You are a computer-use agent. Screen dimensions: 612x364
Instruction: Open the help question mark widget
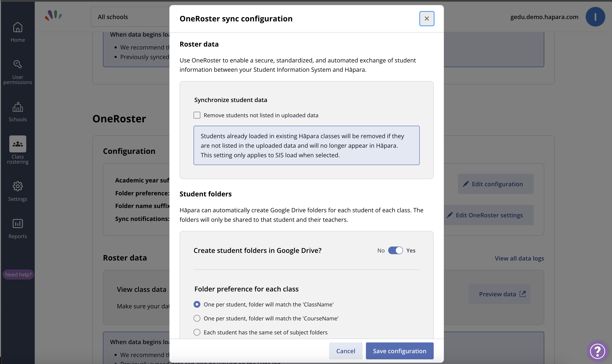(597, 351)
